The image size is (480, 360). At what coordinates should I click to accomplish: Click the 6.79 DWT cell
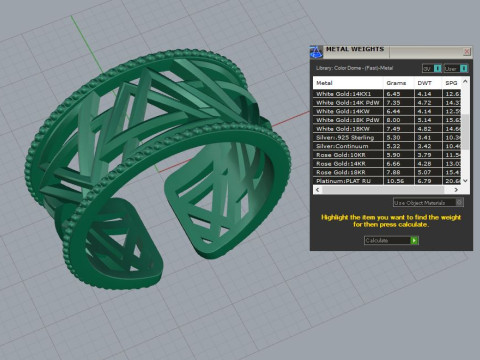point(428,181)
